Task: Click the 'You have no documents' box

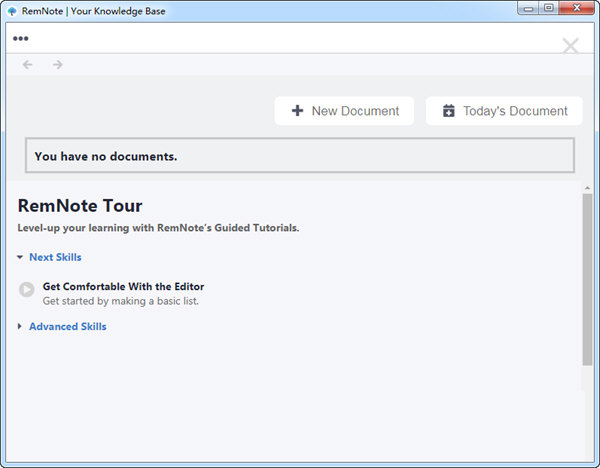Action: 300,156
